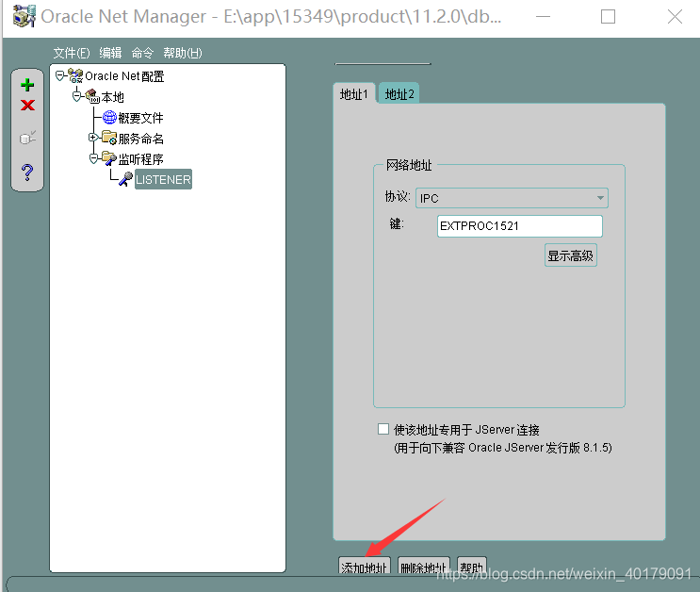This screenshot has height=592, width=700.
Task: Collapse the 本地 tree node
Action: [x=77, y=95]
